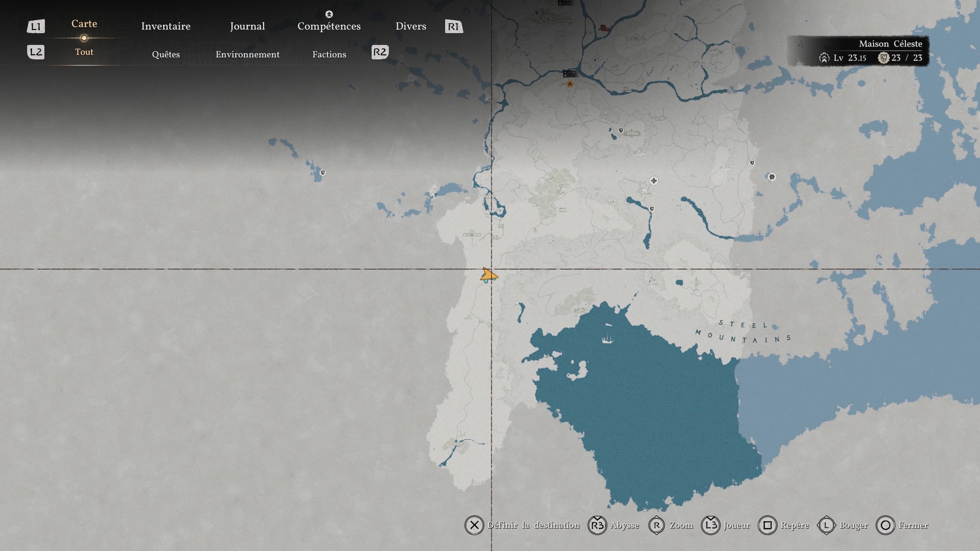The width and height of the screenshot is (980, 551).
Task: Click Fermer to close the map
Action: click(x=913, y=525)
